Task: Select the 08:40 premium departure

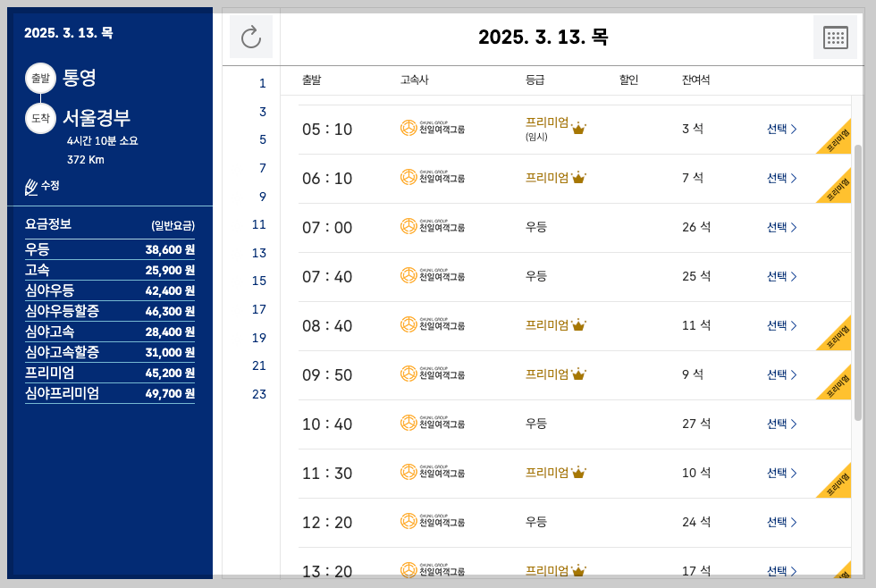Action: click(781, 325)
